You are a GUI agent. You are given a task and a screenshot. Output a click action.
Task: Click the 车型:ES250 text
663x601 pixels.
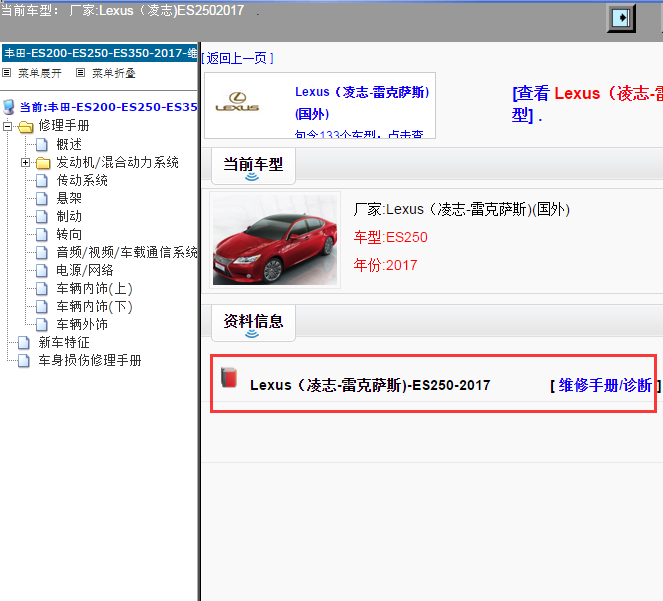(x=391, y=237)
